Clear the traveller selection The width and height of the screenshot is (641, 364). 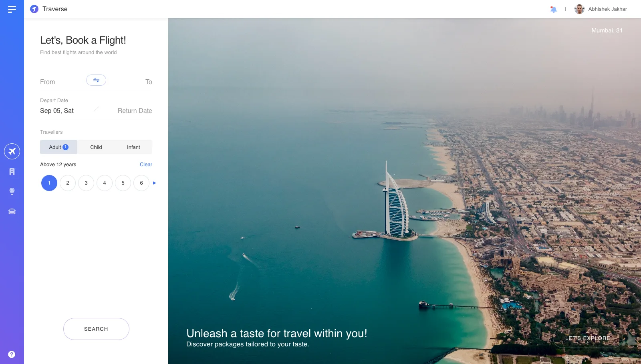point(146,165)
